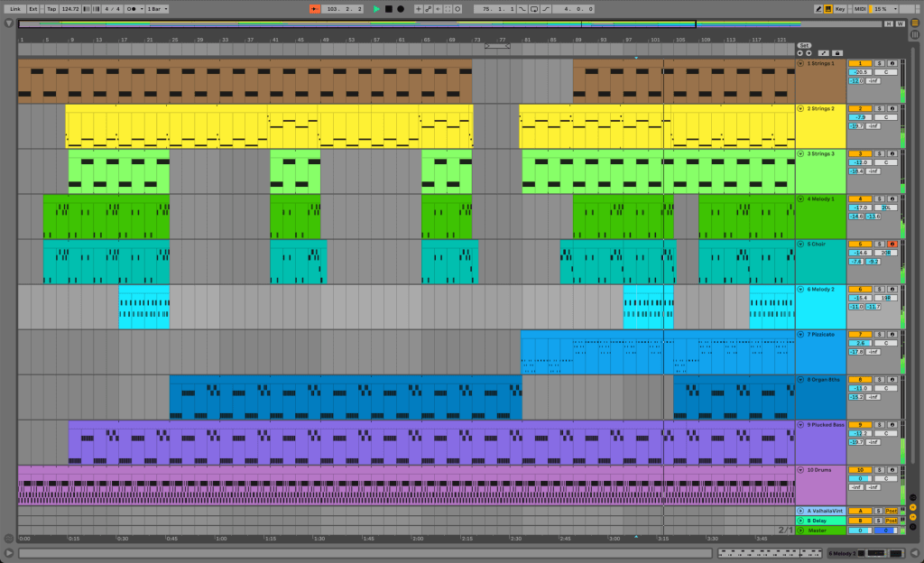Screen dimensions: 924x563
Task: Click the Stop button in transport
Action: click(x=388, y=9)
